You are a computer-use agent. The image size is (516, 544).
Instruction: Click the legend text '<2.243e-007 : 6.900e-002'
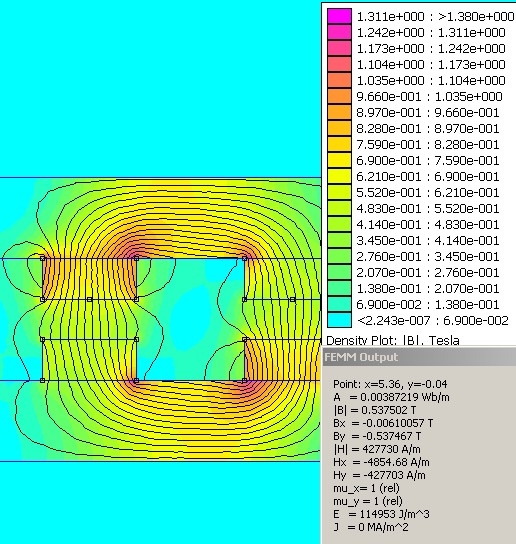(433, 320)
